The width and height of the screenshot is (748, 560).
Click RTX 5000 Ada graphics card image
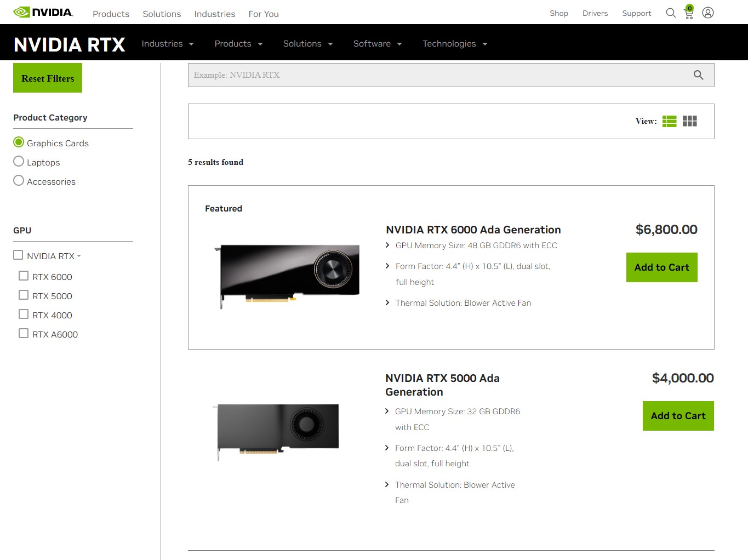point(276,432)
